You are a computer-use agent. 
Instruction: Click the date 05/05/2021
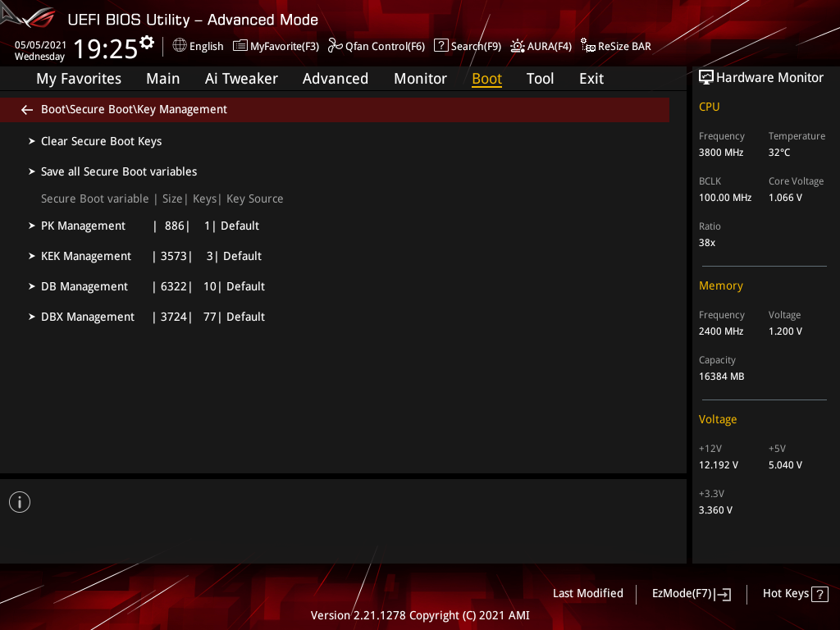pos(40,45)
